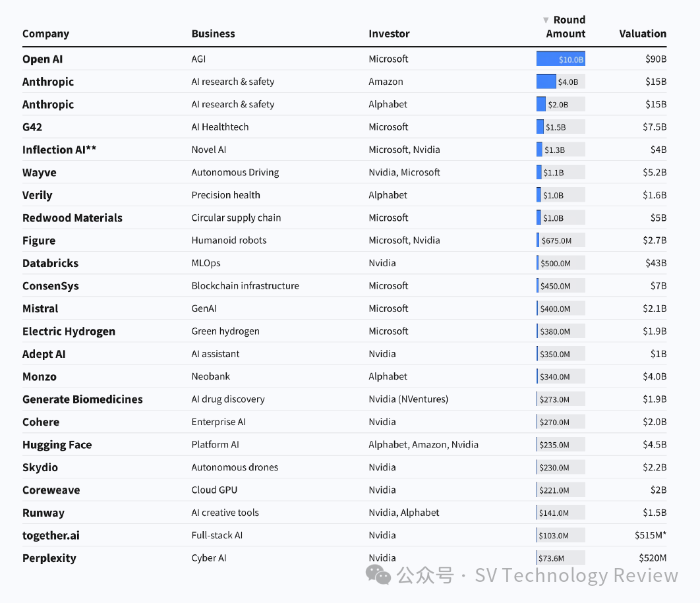Click the Cohere company name
The image size is (700, 603).
[x=41, y=422]
